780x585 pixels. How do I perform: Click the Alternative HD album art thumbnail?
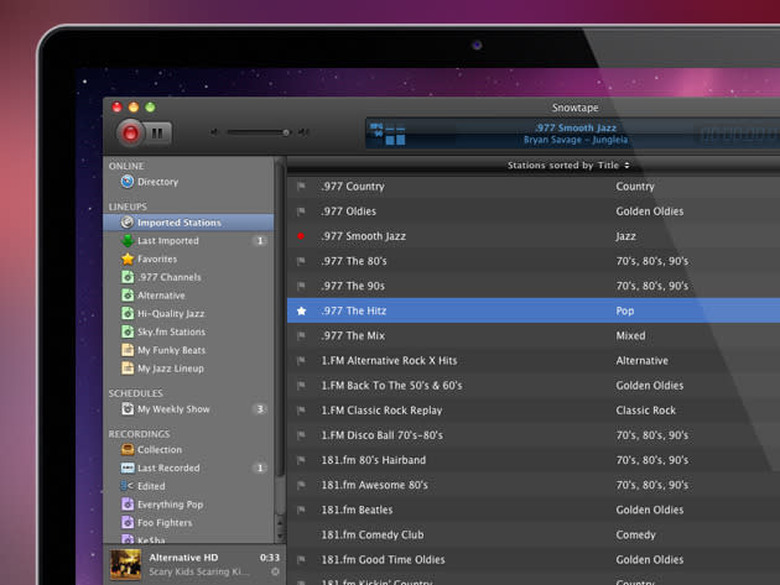(125, 565)
